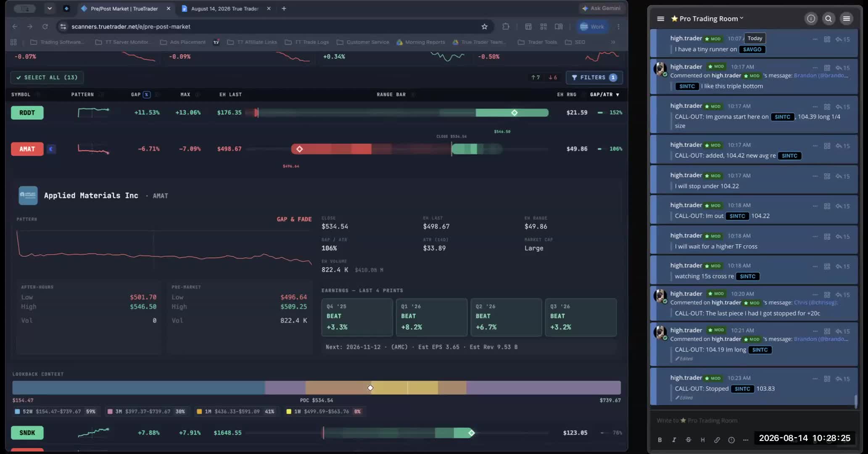
Task: Sort by the GAP/ATR column
Action: coord(604,95)
